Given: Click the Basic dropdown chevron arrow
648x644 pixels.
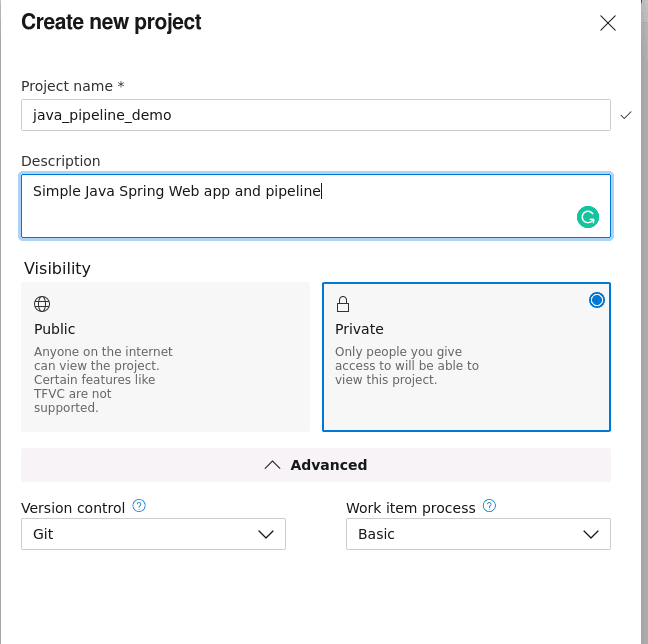Looking at the screenshot, I should point(591,534).
